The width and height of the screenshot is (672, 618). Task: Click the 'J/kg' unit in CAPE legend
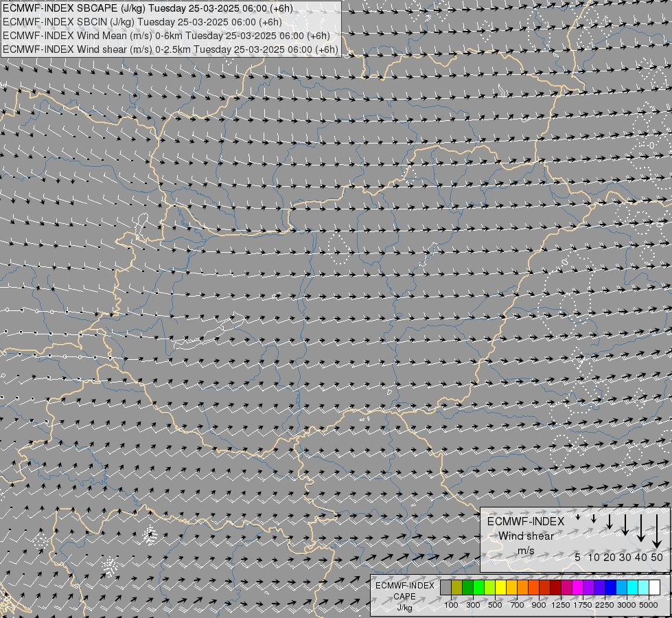404,608
